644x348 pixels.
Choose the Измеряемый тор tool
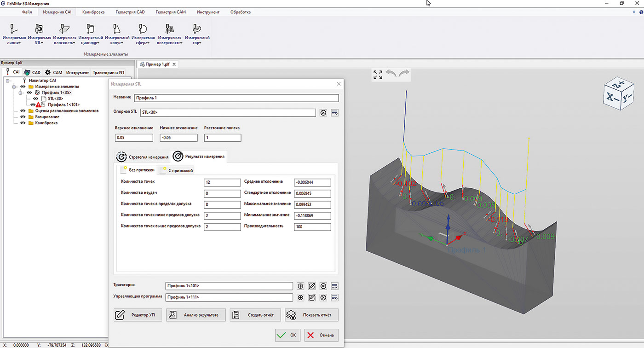pyautogui.click(x=197, y=34)
